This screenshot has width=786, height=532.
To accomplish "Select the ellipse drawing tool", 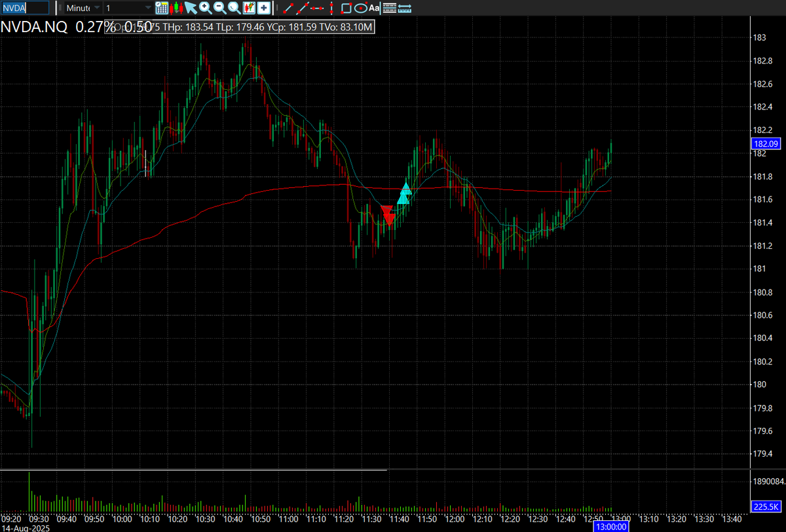I will (x=360, y=8).
